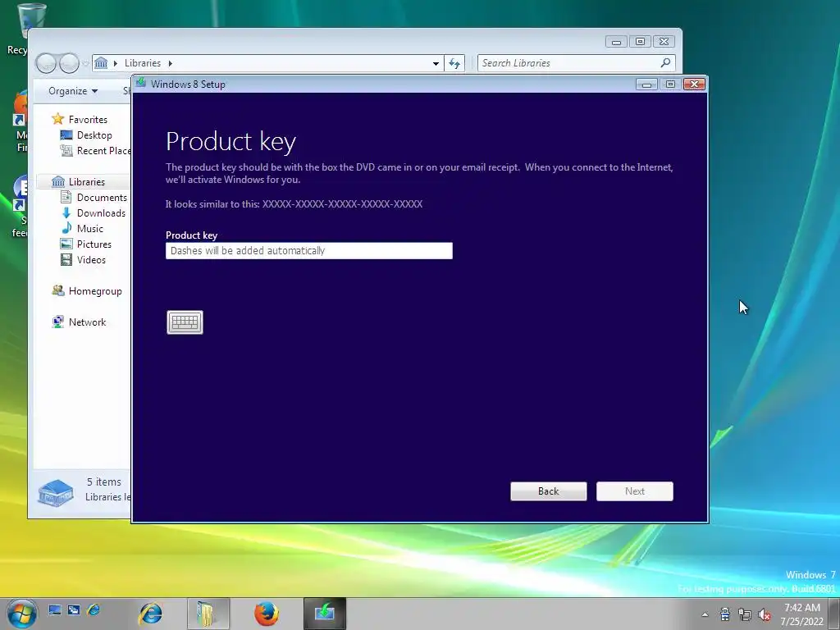Select Network in navigation pane

click(x=87, y=322)
